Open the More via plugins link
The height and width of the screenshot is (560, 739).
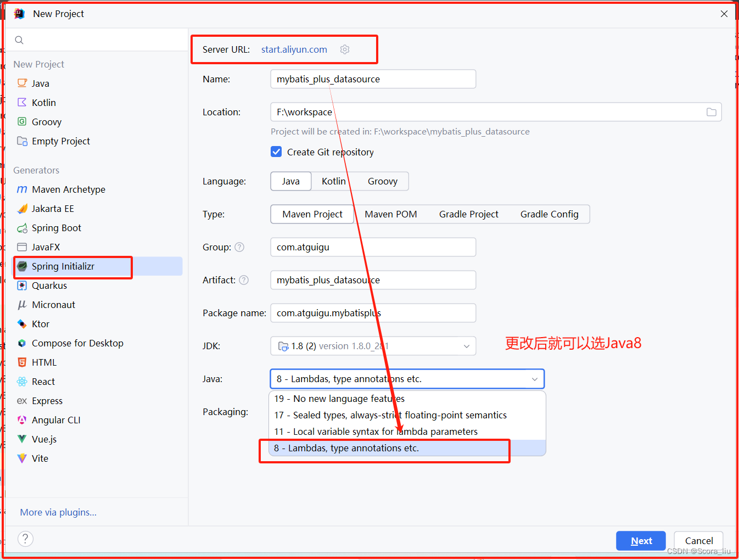tap(58, 512)
